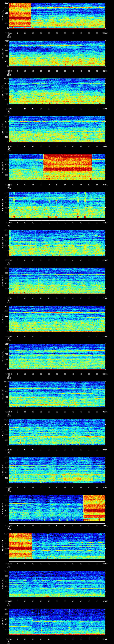Click the 19:38:00 start time label
Viewport: 114px width, 644px height.
(x=9, y=374)
